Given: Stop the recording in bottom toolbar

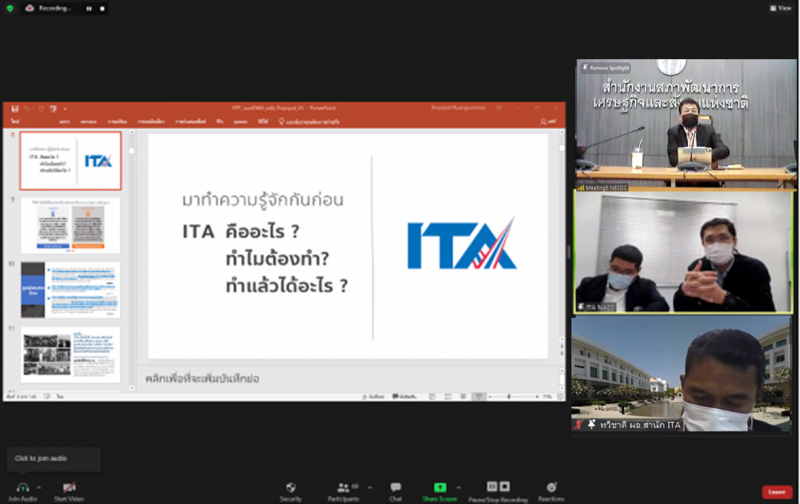Looking at the screenshot, I should click(505, 486).
